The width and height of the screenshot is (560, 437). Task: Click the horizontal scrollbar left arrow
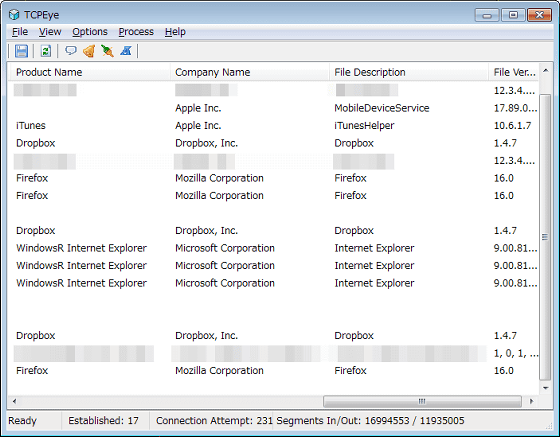14,401
